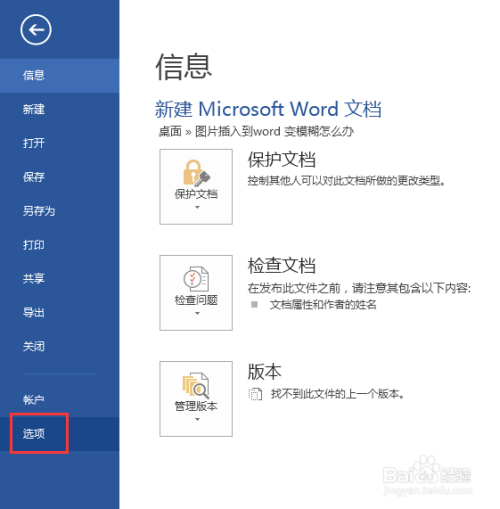Go to 共享 in the sidebar

coord(60,279)
